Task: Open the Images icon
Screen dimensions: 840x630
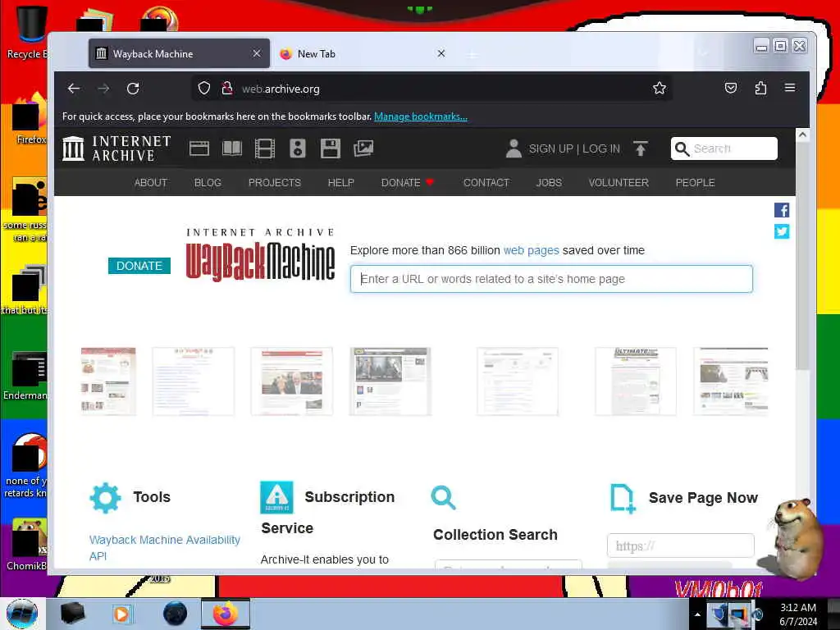Action: pos(363,148)
